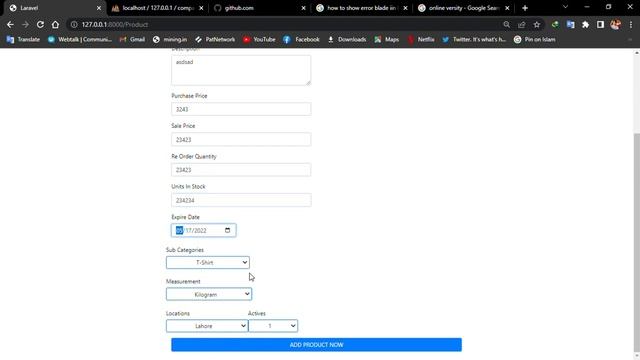Open the YouTube bookmark
Screen dimensions: 640x360
coord(259,40)
